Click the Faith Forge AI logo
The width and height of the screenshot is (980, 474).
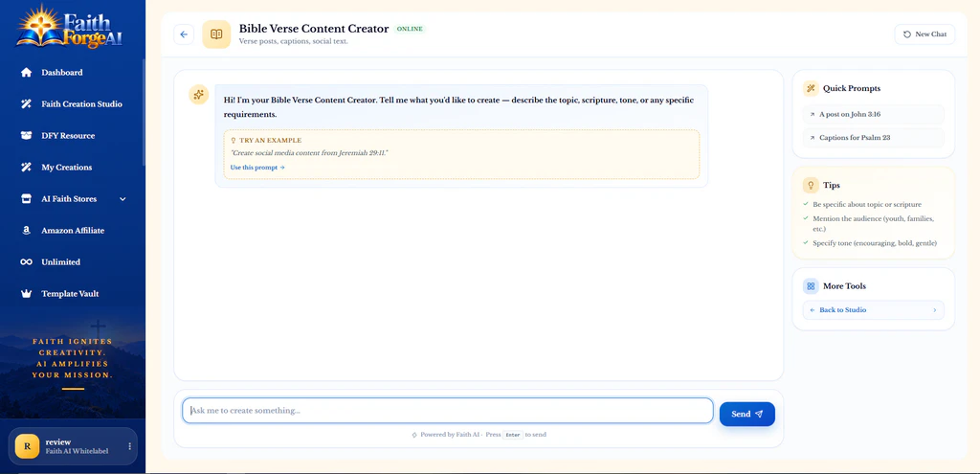pyautogui.click(x=71, y=27)
